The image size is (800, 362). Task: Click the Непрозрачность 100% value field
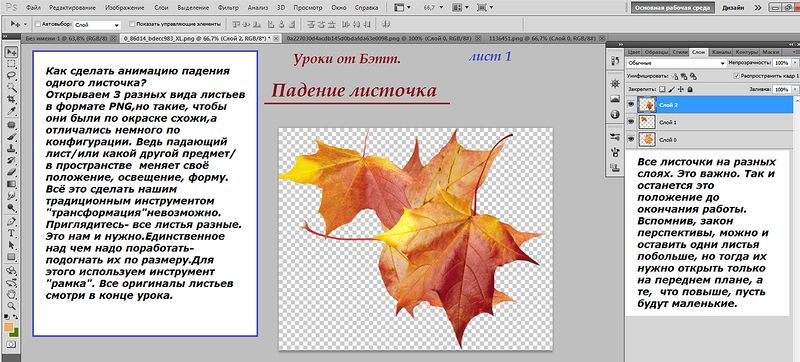point(781,63)
